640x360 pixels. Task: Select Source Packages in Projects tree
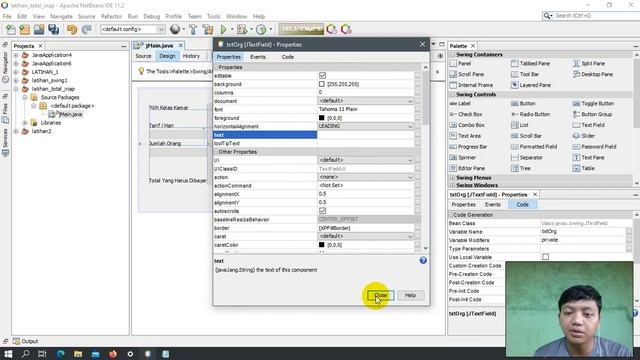tap(60, 98)
